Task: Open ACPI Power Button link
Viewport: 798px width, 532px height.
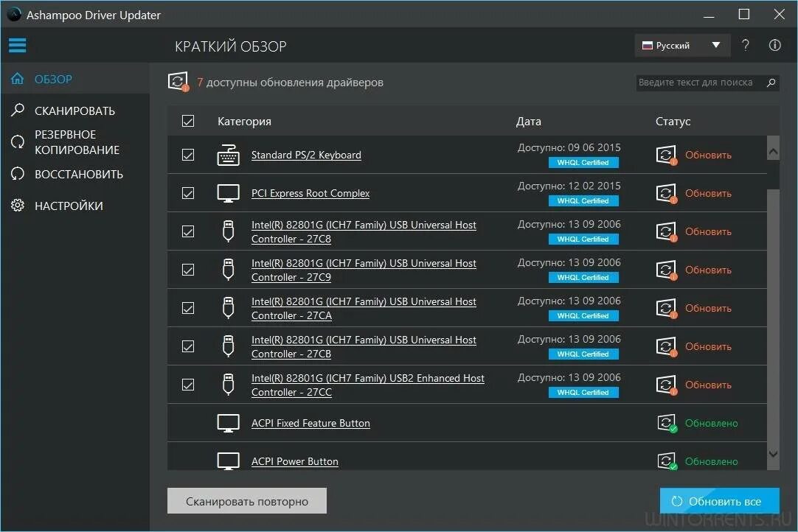Action: [295, 461]
